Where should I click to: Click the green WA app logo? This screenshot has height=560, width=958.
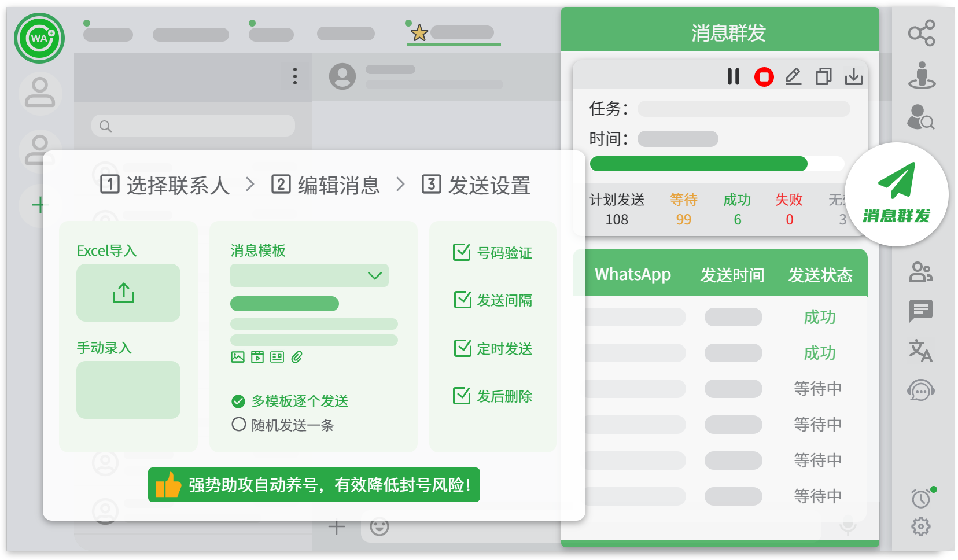(39, 38)
